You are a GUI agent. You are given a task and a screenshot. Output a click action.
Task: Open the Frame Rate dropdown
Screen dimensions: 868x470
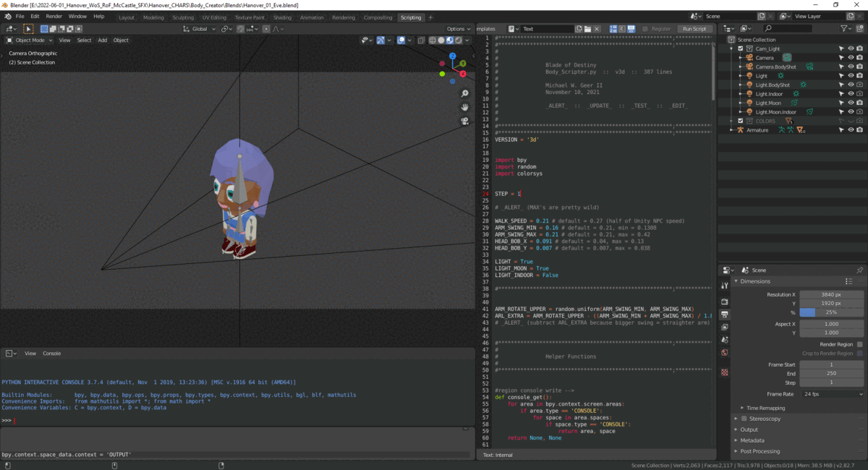[831, 394]
